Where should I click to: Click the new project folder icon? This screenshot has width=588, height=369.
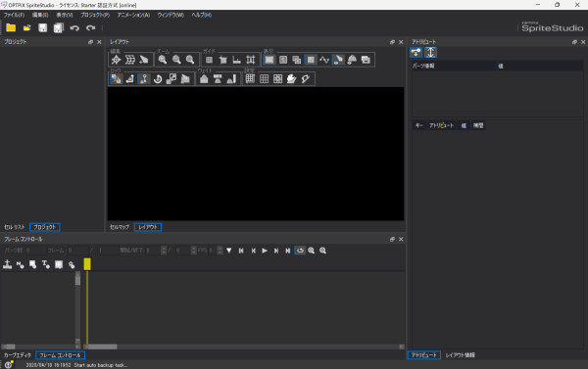(11, 27)
